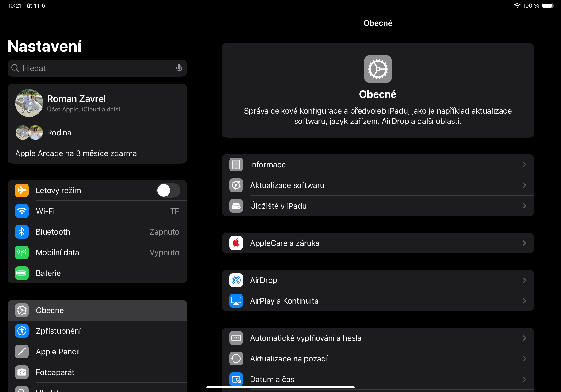Image resolution: width=561 pixels, height=392 pixels.
Task: Select the Bluetooth icon in the sidebar
Action: coord(22,232)
